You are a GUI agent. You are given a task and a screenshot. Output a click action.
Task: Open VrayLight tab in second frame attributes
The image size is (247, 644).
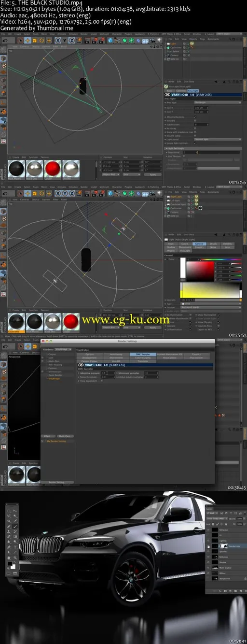coord(185,251)
